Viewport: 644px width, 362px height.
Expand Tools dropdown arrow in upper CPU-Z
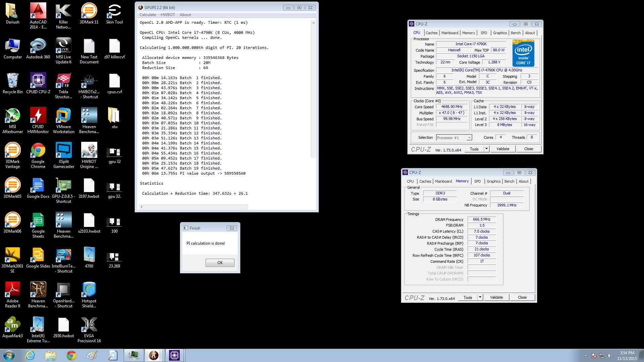pyautogui.click(x=486, y=149)
